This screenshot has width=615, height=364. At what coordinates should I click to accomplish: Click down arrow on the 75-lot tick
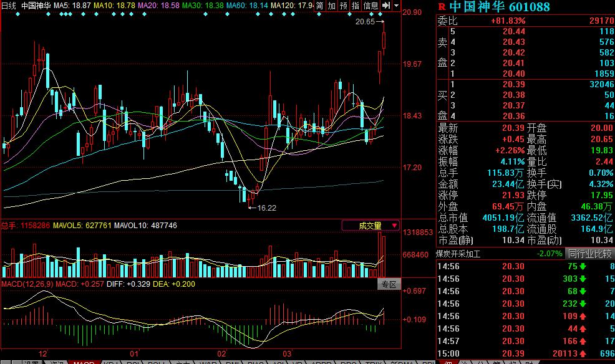click(583, 266)
